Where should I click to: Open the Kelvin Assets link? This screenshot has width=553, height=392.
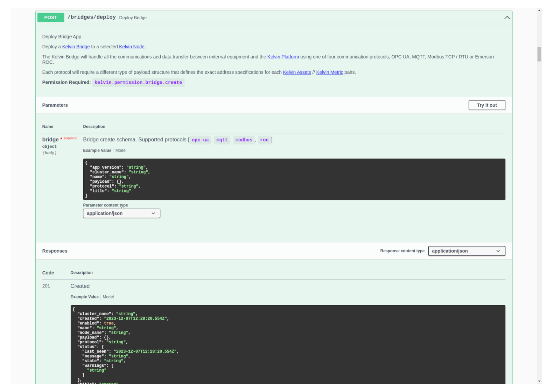pyautogui.click(x=297, y=72)
